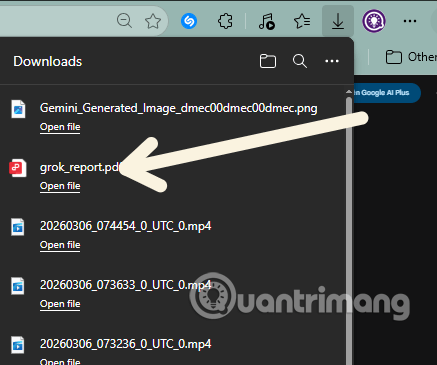Add page to favorites star icon

(153, 21)
